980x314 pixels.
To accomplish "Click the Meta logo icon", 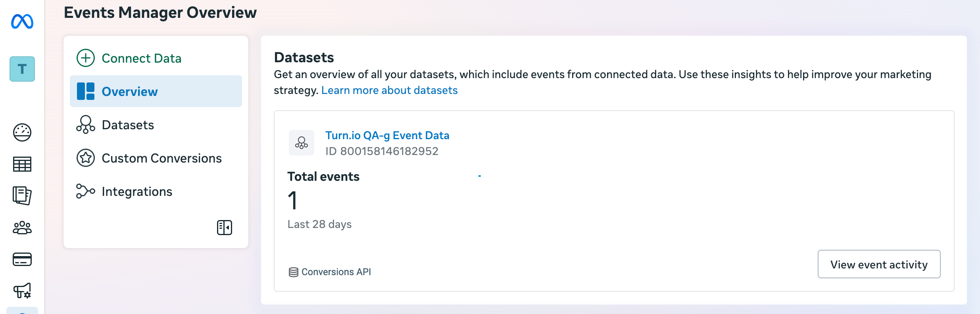I will [x=22, y=21].
